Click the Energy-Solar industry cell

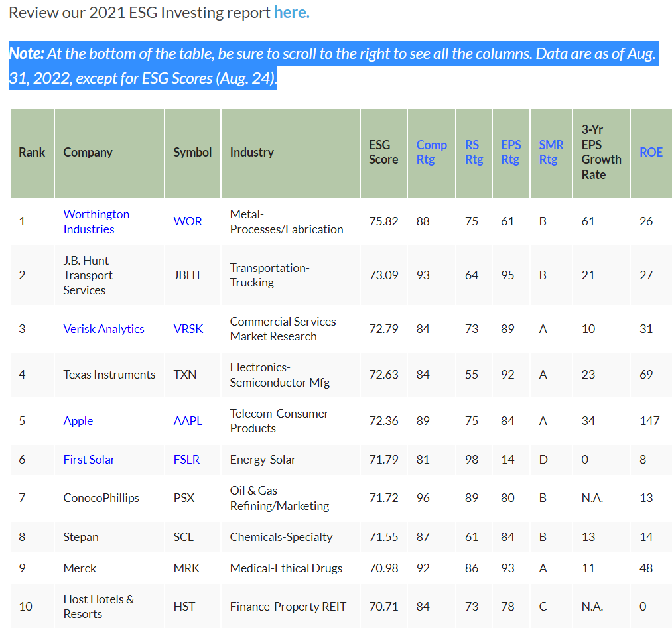pos(290,459)
